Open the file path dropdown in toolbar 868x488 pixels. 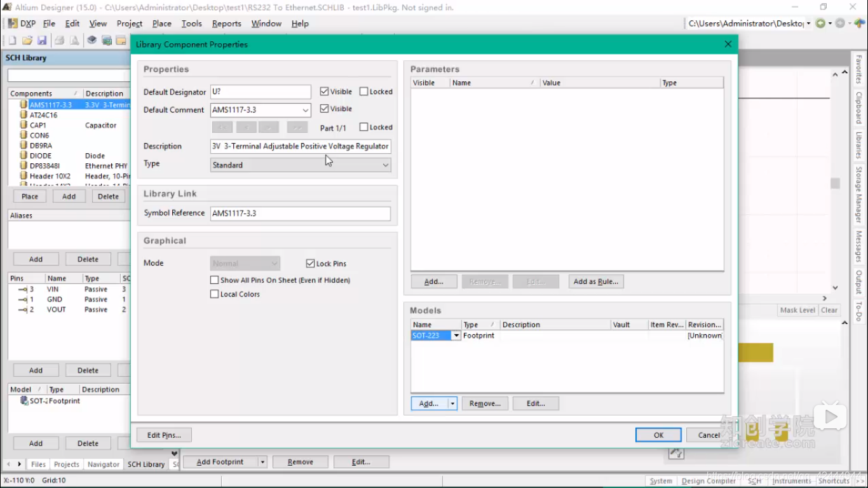pyautogui.click(x=808, y=24)
